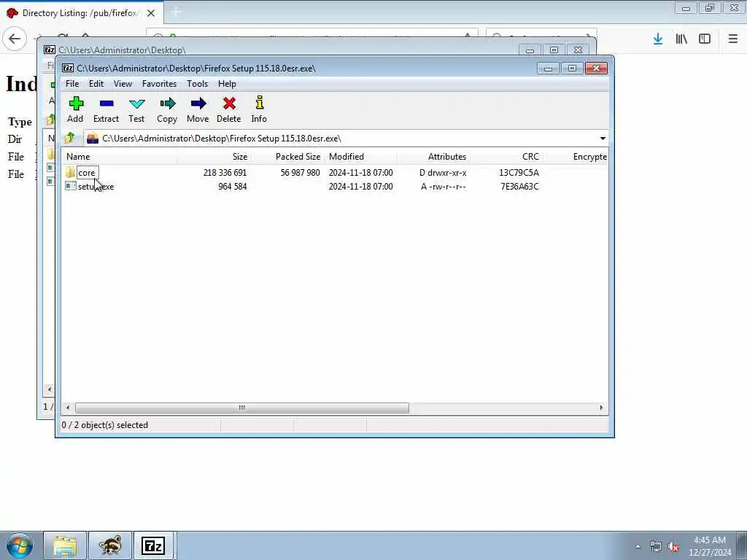The height and width of the screenshot is (560, 747).
Task: Open the View menu
Action: point(123,84)
